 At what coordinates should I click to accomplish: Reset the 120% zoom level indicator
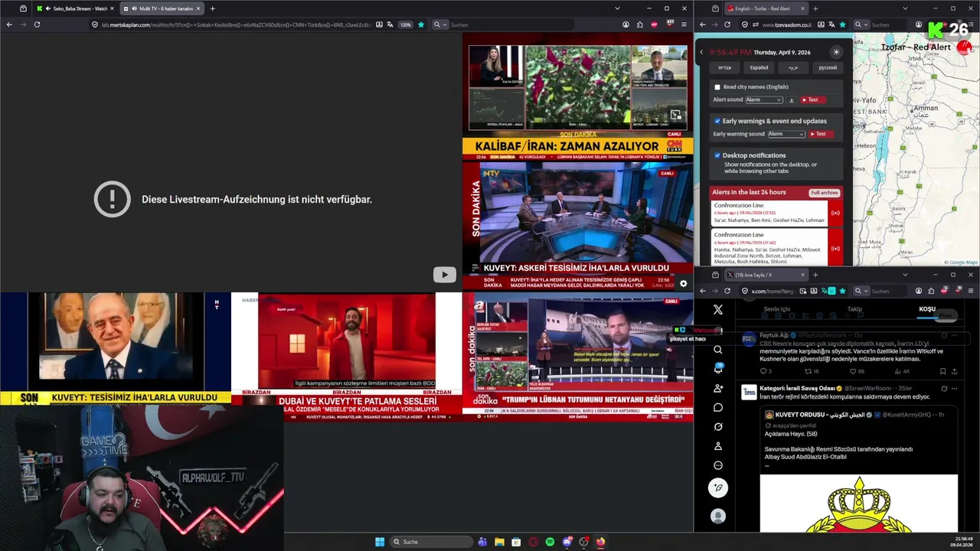click(405, 24)
